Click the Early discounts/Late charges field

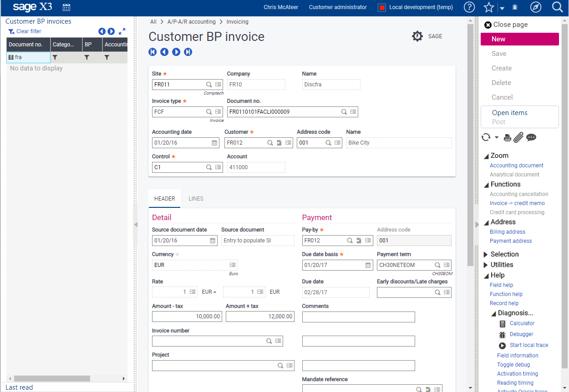point(414,292)
